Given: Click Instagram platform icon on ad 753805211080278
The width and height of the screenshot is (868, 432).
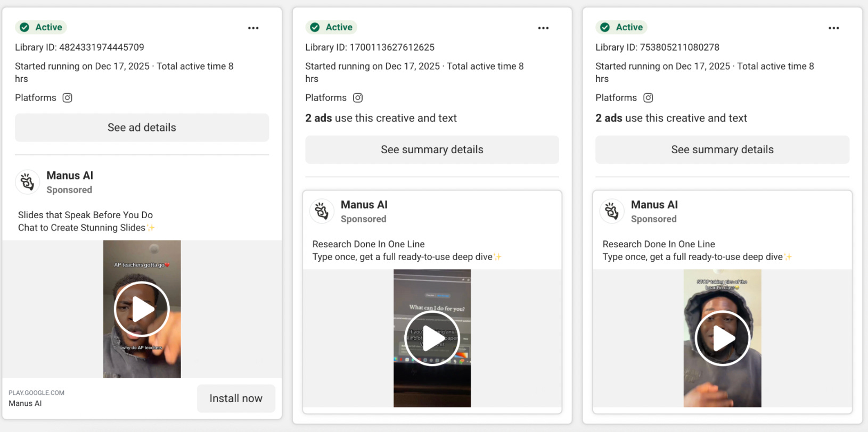Looking at the screenshot, I should [x=648, y=98].
